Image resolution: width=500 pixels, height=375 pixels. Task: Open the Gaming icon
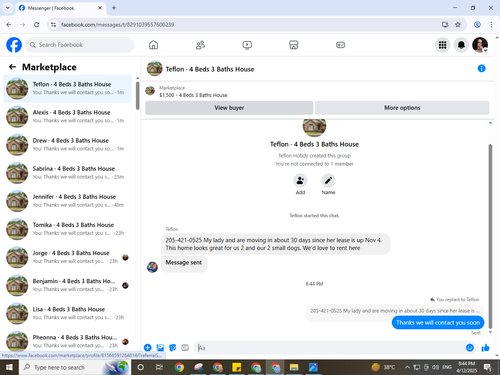pos(340,45)
